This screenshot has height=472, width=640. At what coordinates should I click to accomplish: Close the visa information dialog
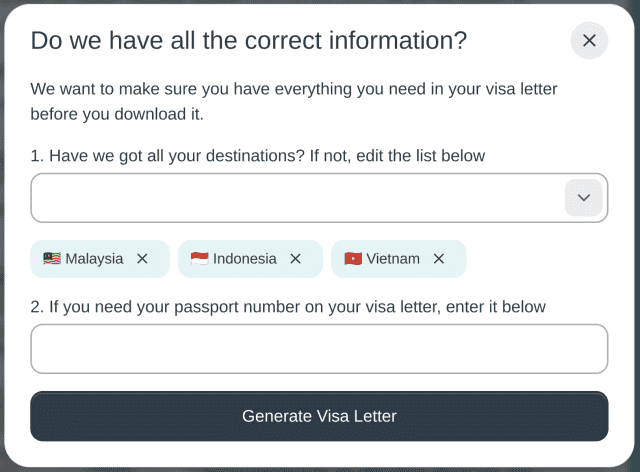[589, 41]
